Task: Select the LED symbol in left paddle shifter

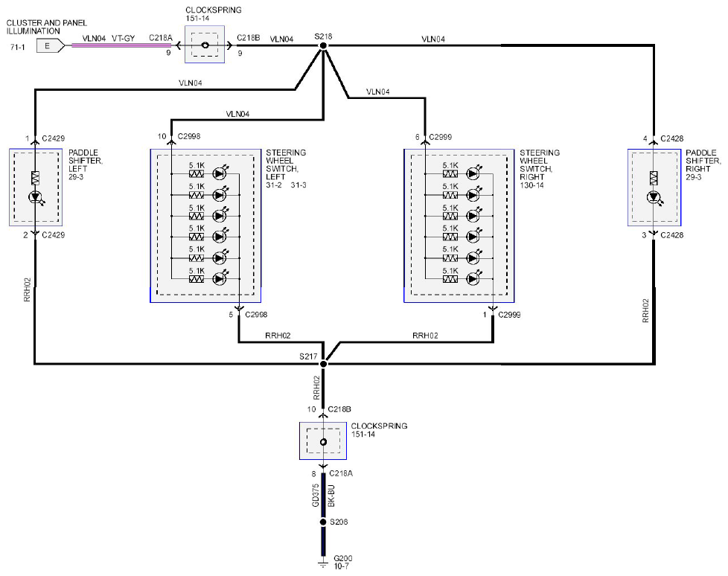Action: (x=35, y=197)
